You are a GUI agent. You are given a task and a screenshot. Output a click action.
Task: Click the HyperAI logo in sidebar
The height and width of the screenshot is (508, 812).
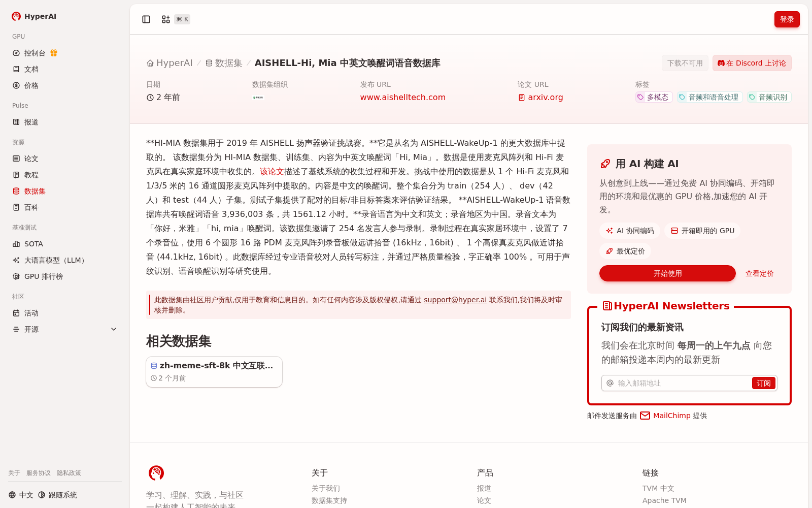coord(33,16)
